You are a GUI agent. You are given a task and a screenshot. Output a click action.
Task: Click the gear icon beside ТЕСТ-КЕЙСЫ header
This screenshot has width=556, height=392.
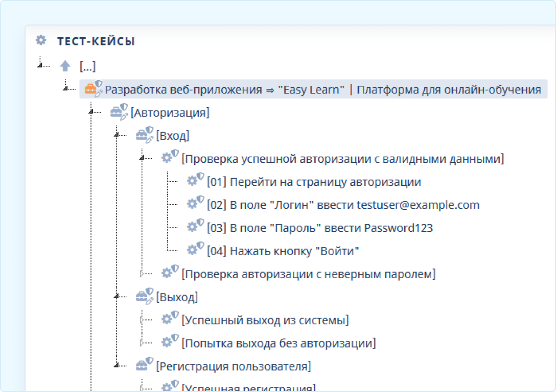40,40
